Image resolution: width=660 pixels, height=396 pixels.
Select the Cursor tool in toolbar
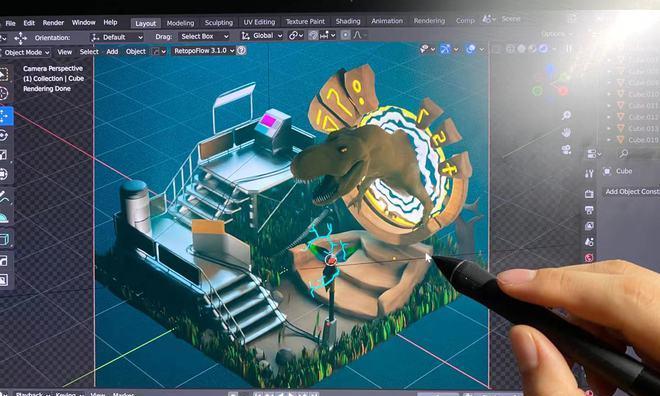tap(4, 93)
